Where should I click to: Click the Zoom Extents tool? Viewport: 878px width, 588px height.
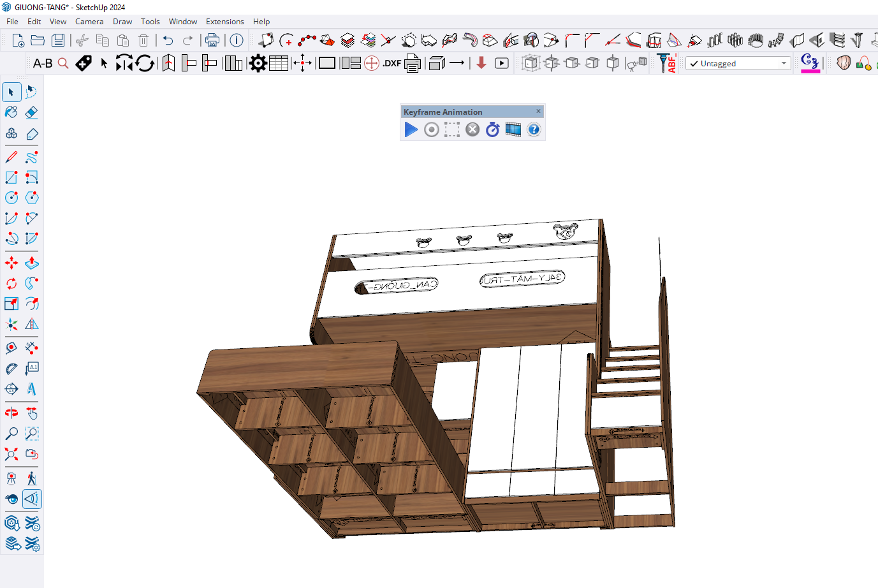click(x=11, y=454)
